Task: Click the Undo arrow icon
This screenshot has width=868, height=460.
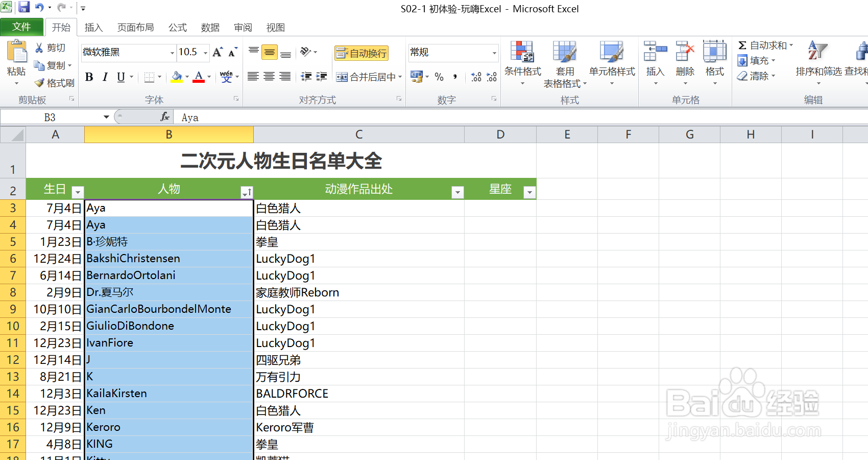Action: click(39, 8)
